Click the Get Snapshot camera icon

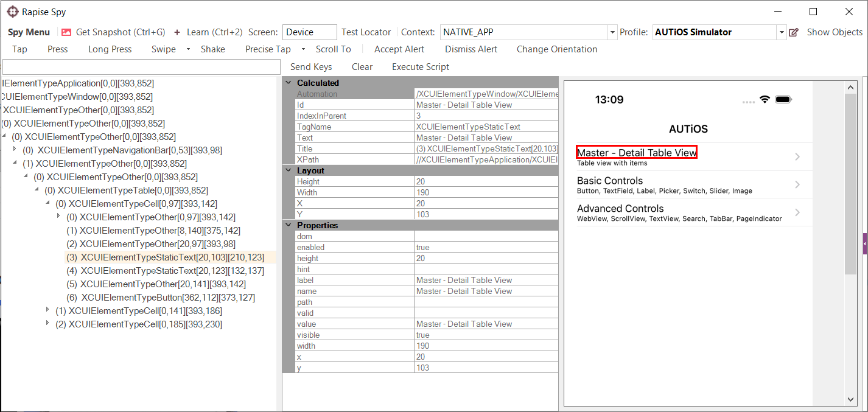[66, 32]
